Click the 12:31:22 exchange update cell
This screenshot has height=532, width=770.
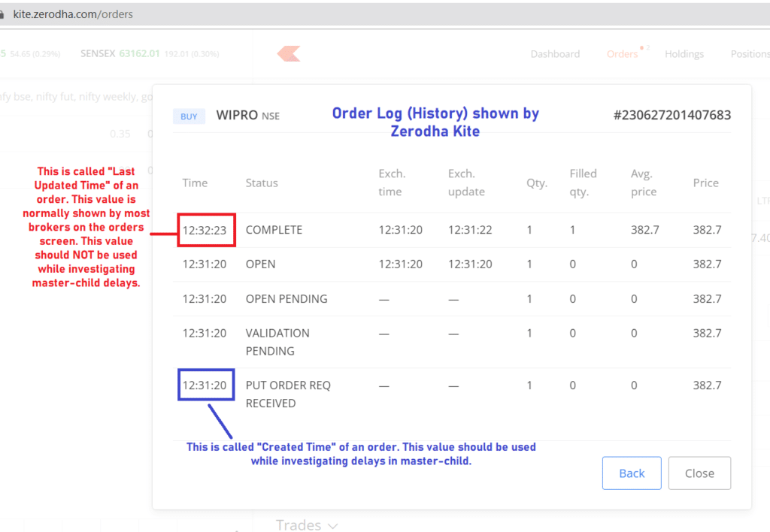tap(470, 230)
